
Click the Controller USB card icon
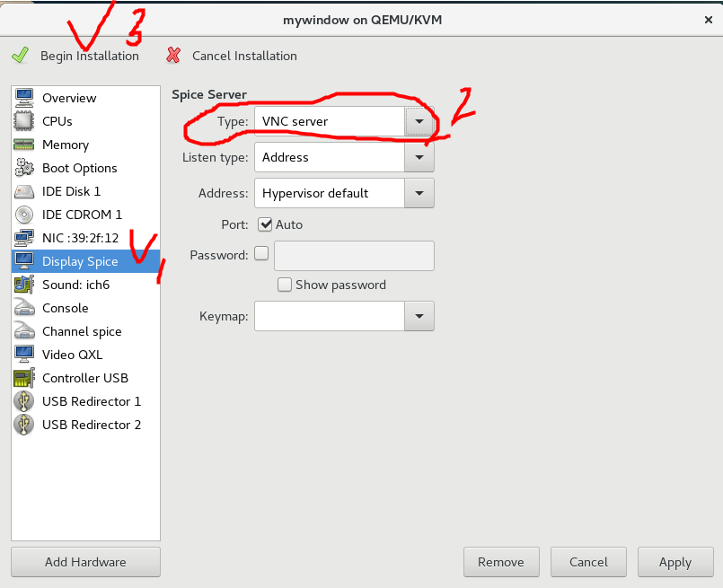24,378
